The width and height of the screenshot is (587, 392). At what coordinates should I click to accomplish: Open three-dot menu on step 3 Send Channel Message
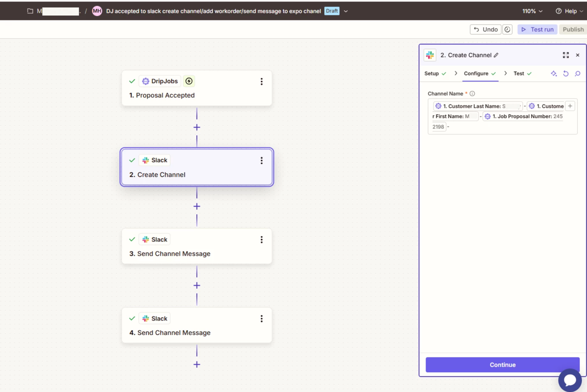pos(261,240)
